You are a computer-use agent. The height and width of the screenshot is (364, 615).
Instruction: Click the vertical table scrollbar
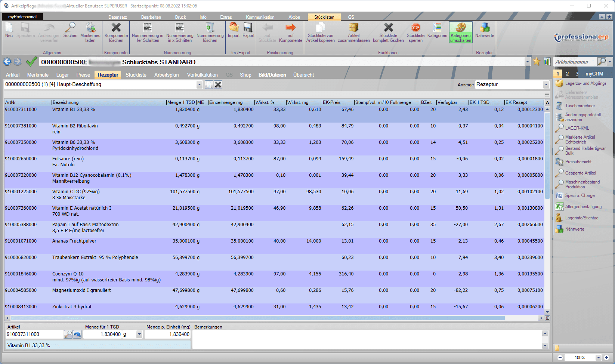tap(547, 155)
